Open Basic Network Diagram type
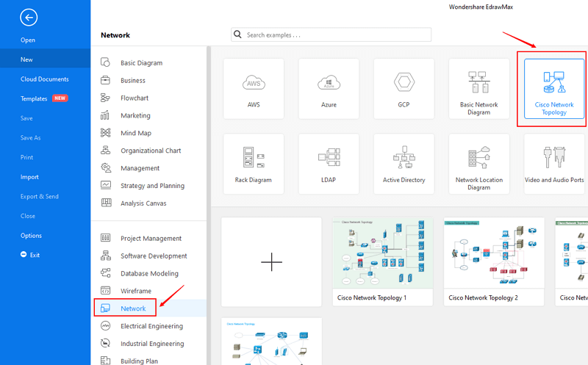Viewport: 588px width, 365px height. click(x=479, y=88)
